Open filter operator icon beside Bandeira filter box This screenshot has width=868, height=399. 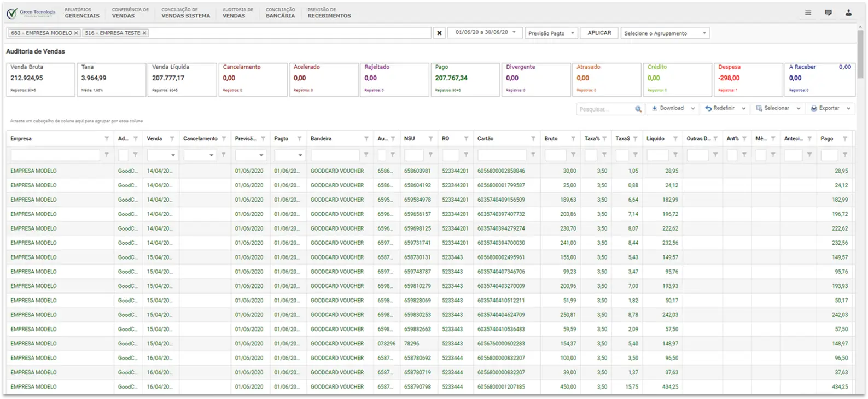(x=366, y=155)
